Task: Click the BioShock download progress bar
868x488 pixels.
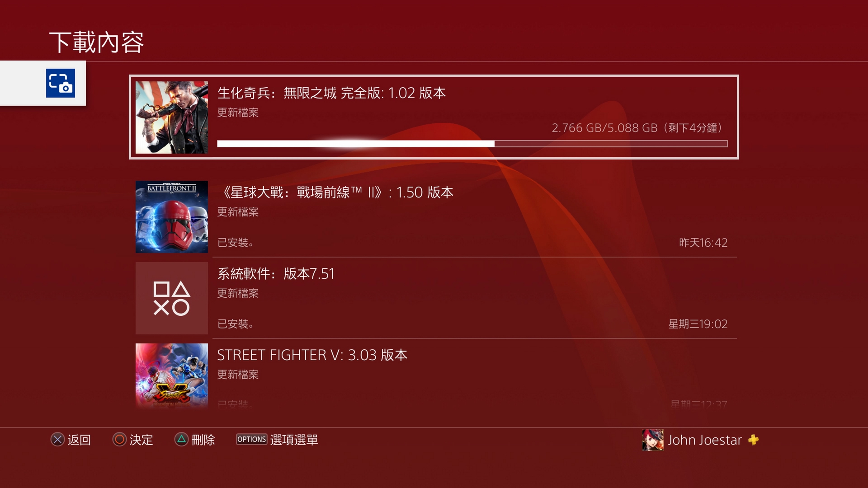Action: coord(472,144)
